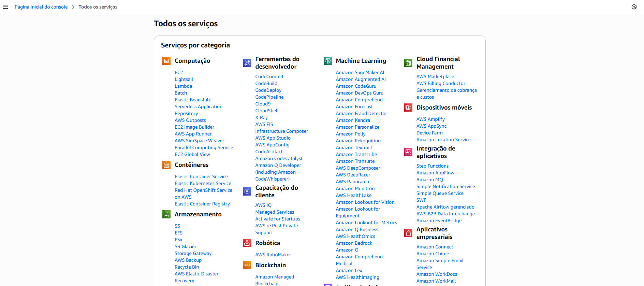Select the EFS service
Image resolution: width=644 pixels, height=286 pixels.
click(x=179, y=233)
